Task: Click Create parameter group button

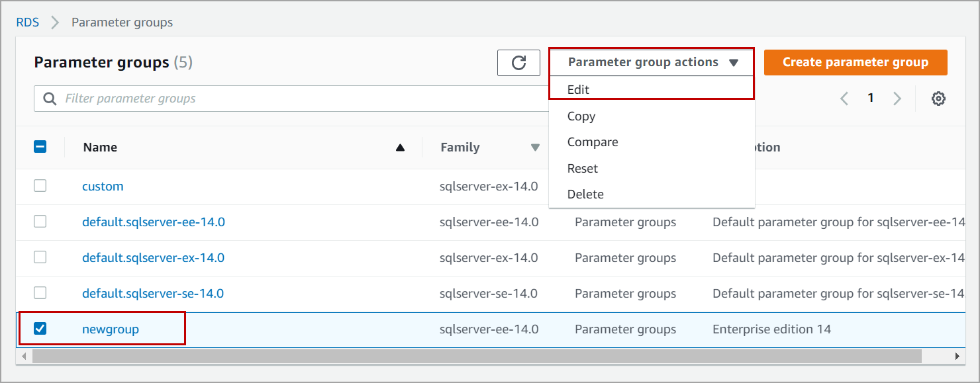Action: [855, 62]
